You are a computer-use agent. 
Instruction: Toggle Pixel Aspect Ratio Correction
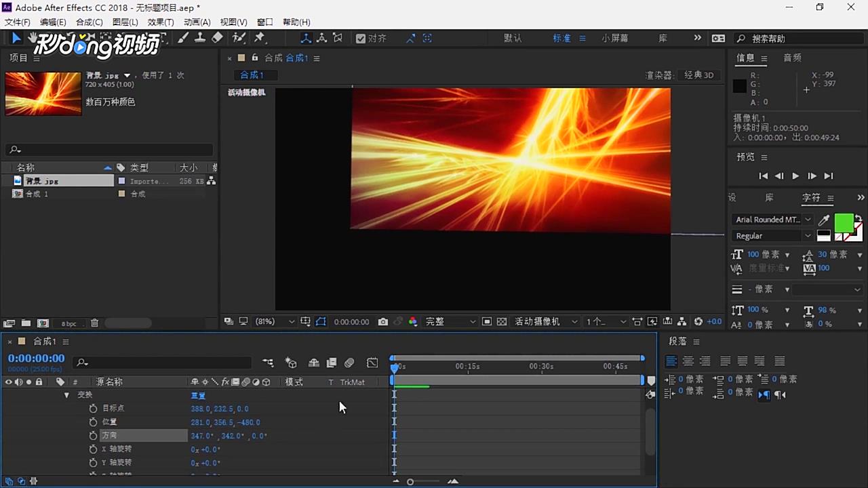coord(637,321)
